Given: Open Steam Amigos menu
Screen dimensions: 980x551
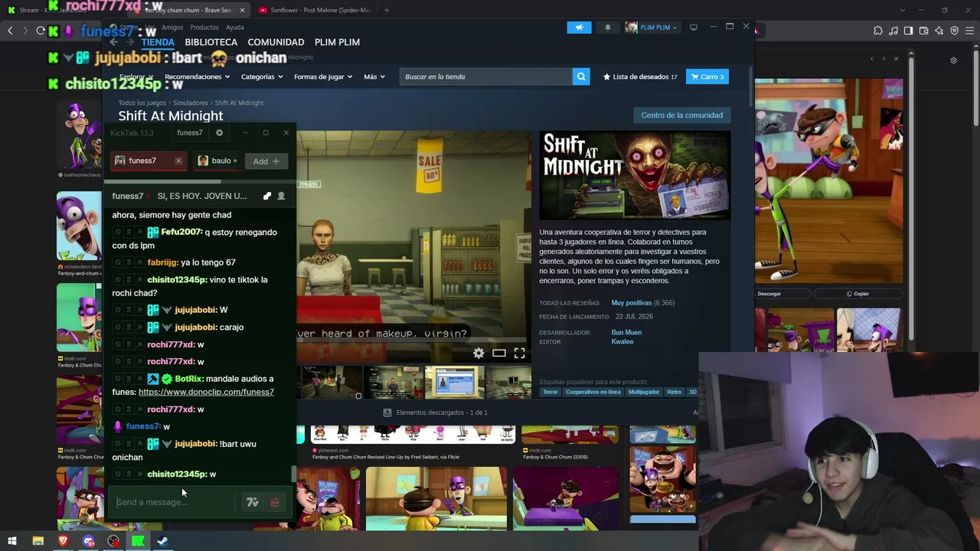Looking at the screenshot, I should click(172, 28).
